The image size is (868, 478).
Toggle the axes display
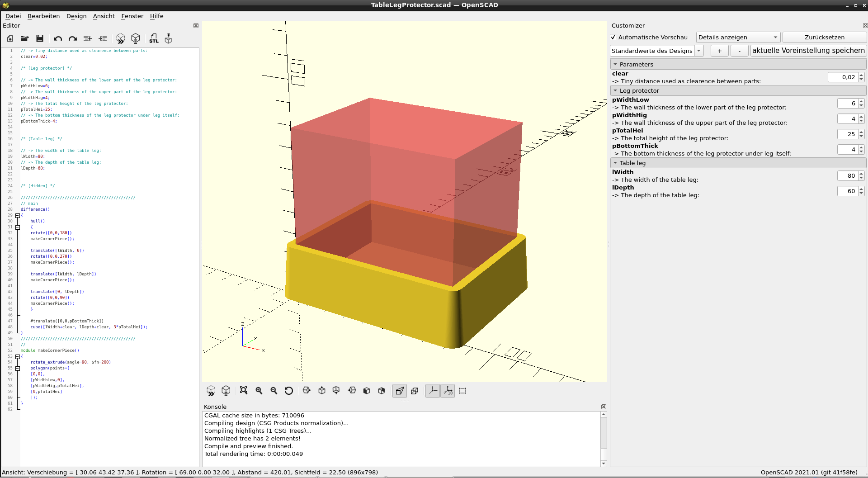(433, 391)
